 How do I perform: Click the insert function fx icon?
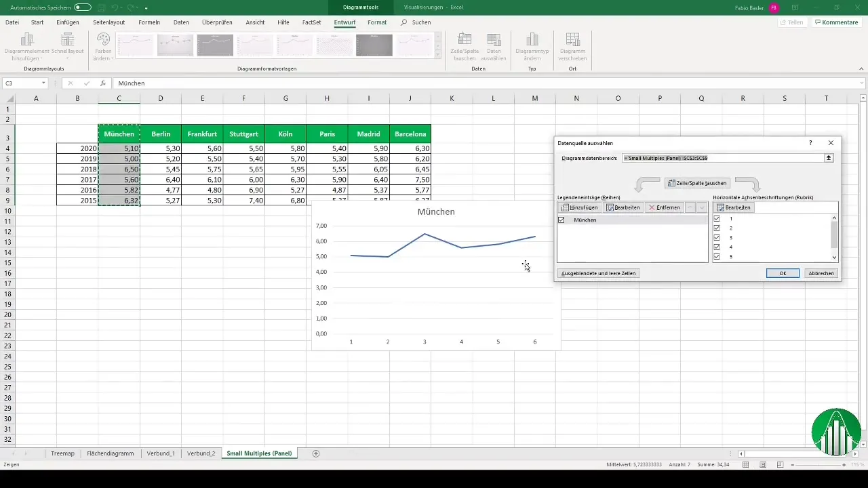tap(102, 83)
